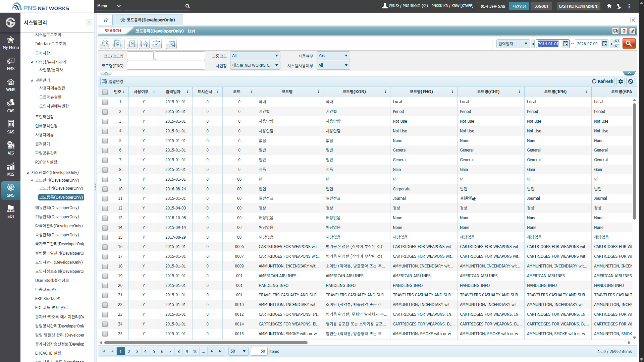The image size is (644, 362).
Task: Go to home via top bar house icon
Action: 609,6
